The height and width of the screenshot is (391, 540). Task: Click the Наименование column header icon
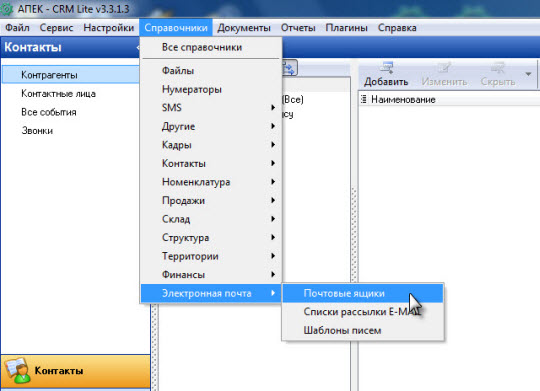363,100
